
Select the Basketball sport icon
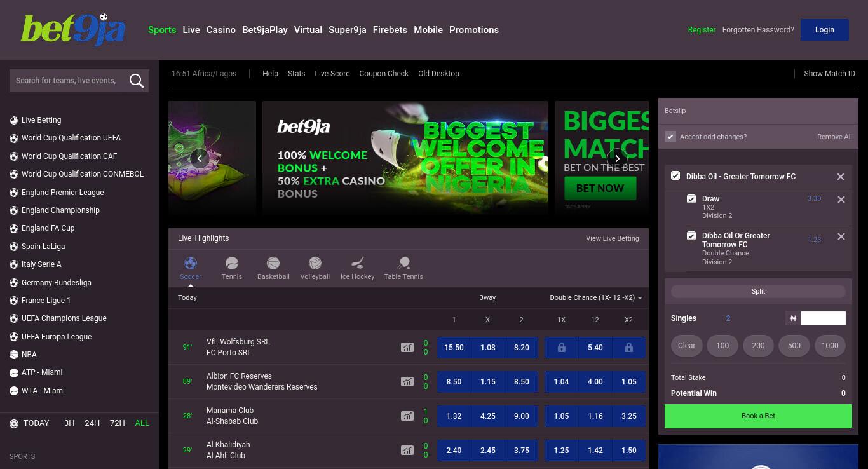coord(273,262)
